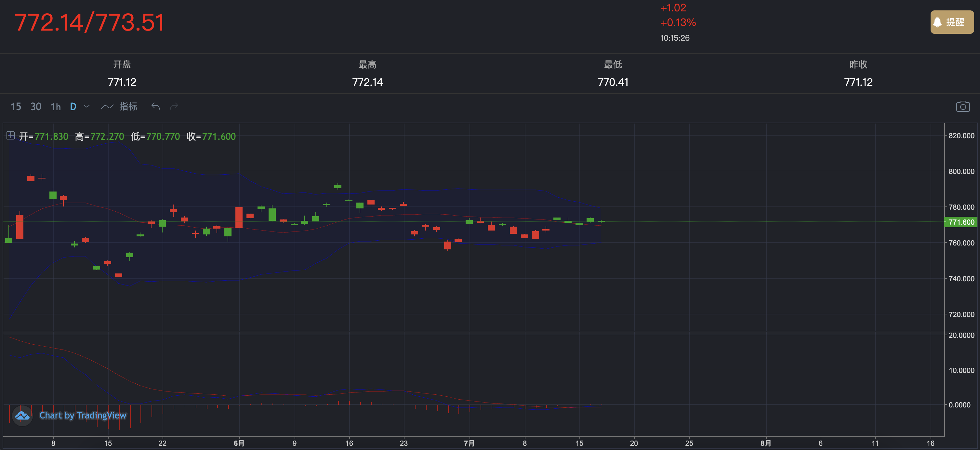This screenshot has height=450, width=980.
Task: Choose the 1h timeframe
Action: (x=56, y=107)
